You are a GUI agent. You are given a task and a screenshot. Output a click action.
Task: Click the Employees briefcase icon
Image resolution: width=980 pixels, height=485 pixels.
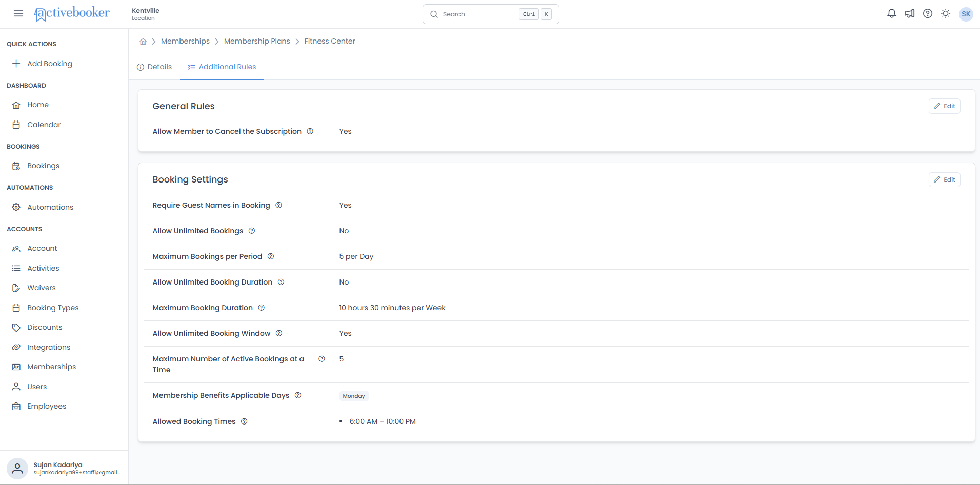click(16, 407)
